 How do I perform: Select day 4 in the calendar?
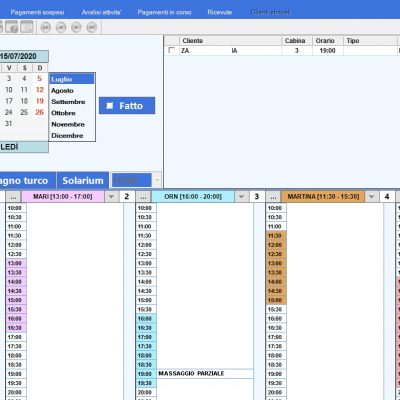point(24,79)
